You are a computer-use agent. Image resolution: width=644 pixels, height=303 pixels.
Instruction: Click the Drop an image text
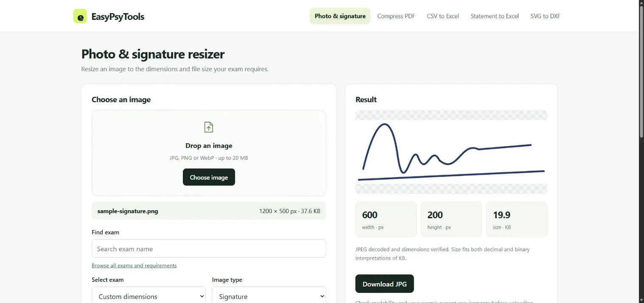pos(209,145)
